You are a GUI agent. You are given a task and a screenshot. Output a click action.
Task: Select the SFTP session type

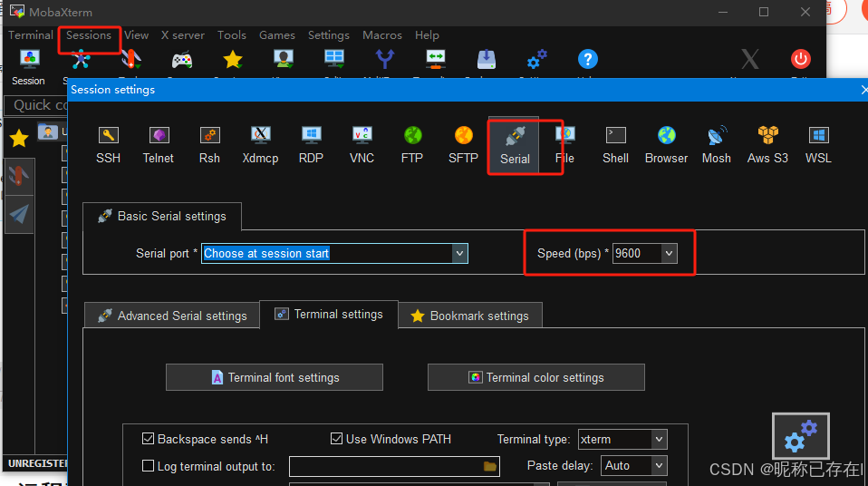463,145
